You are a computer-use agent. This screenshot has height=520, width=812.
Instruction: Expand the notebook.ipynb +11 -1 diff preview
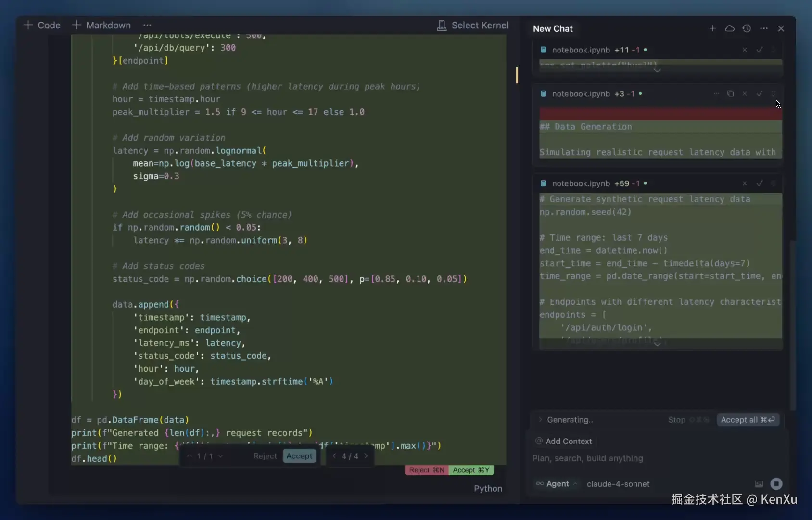point(657,70)
